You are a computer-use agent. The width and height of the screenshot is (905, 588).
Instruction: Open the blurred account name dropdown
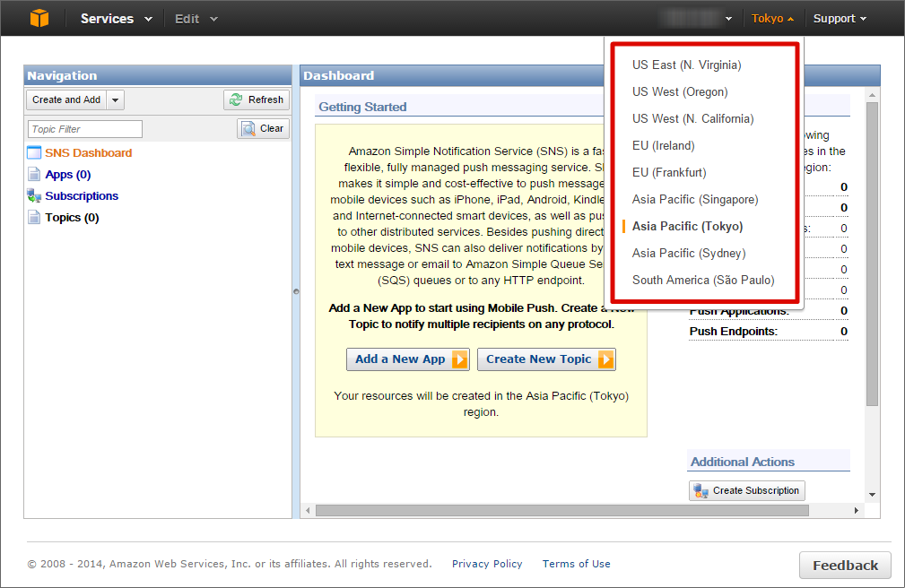(x=695, y=19)
